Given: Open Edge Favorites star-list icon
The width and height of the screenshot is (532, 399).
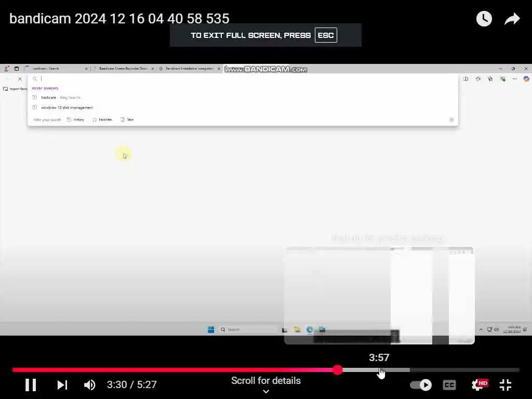Looking at the screenshot, I should [x=478, y=79].
